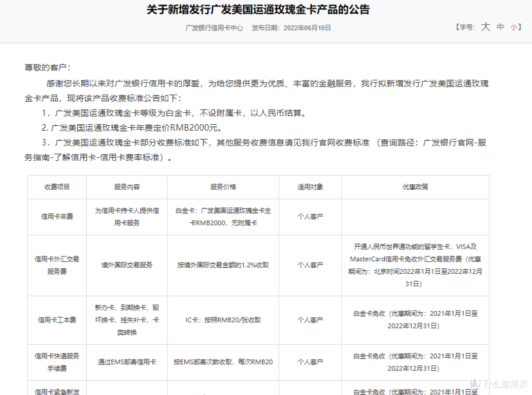This screenshot has height=395, width=532.
Task: Click the cell 通过EMS邮寄信用卡
Action: click(x=127, y=362)
